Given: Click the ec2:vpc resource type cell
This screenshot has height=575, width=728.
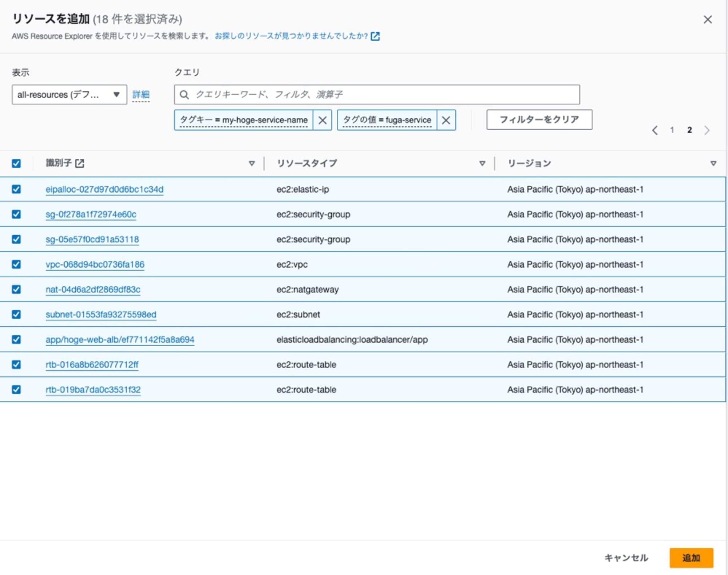Looking at the screenshot, I should (292, 265).
